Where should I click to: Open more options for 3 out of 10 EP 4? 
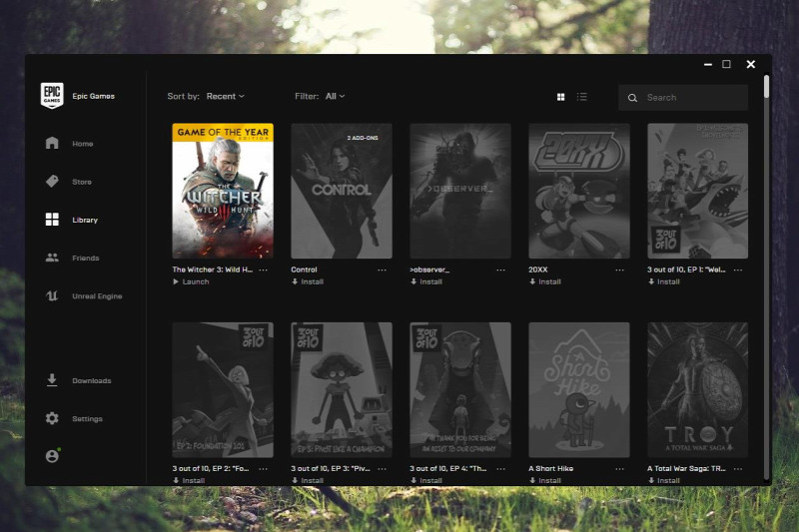[x=501, y=469]
